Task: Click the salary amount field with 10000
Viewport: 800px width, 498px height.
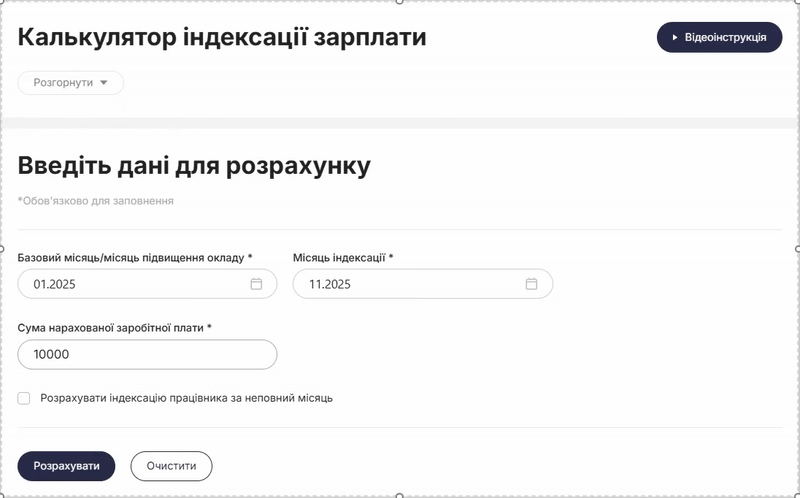Action: [147, 354]
